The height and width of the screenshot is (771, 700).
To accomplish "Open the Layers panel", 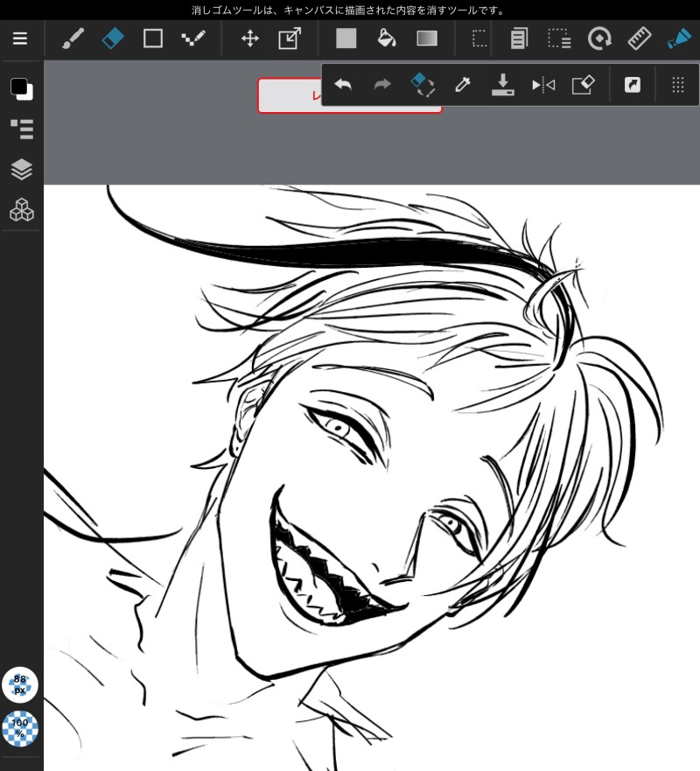I will click(22, 170).
